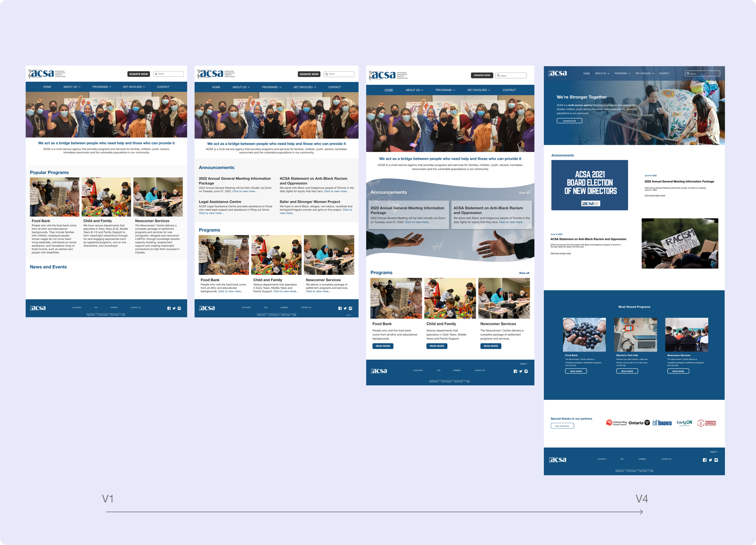This screenshot has width=756, height=545.
Task: Click the Ontario partner logo
Action: (x=639, y=423)
